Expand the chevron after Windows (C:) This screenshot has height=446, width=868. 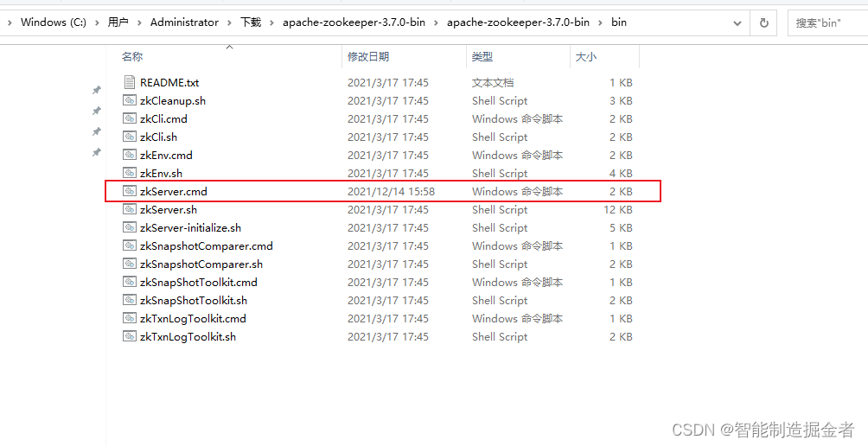tap(98, 22)
